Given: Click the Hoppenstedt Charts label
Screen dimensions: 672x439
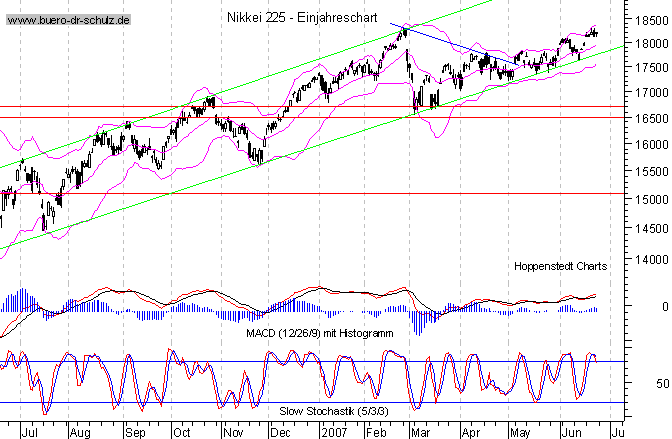Looking at the screenshot, I should point(561,266).
